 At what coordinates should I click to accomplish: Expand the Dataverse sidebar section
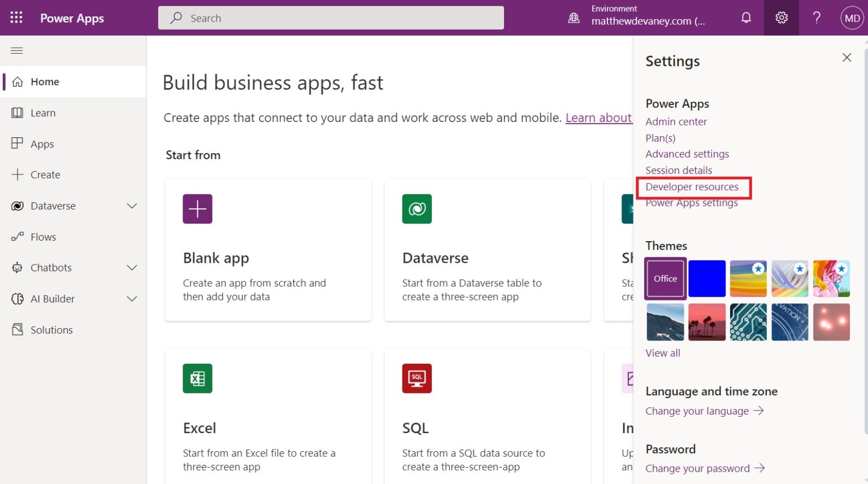[132, 206]
